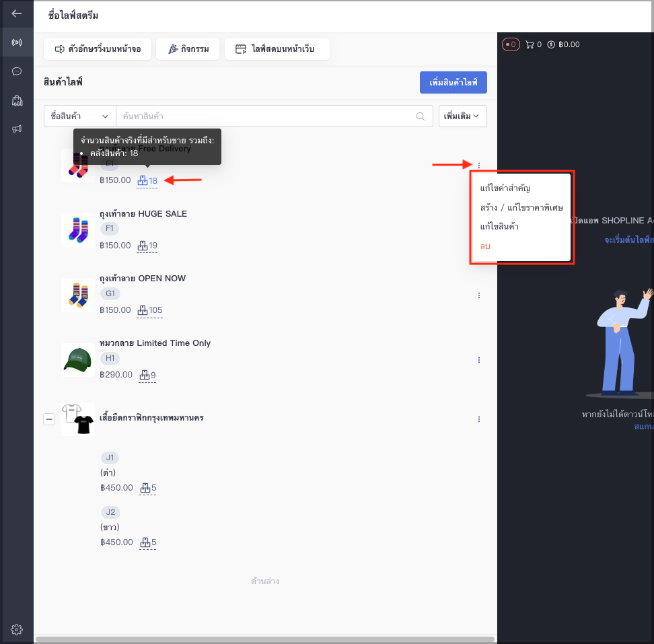Click the green cap thumbnail

click(x=78, y=360)
